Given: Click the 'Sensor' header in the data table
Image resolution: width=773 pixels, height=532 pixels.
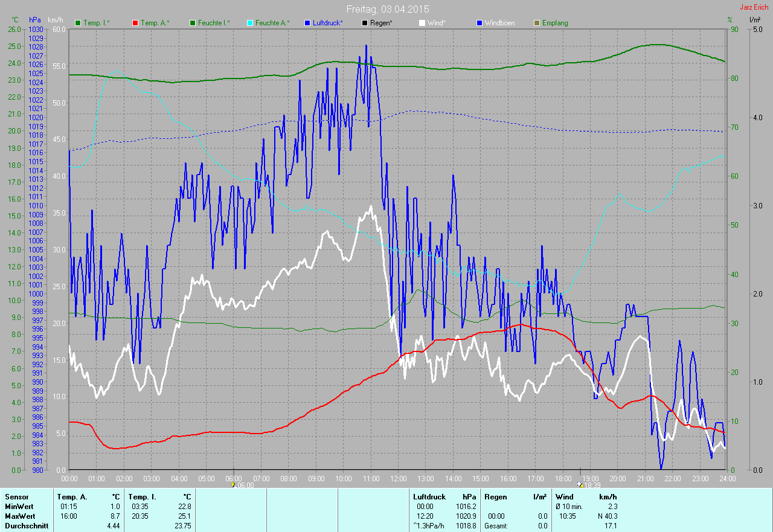Looking at the screenshot, I should click(16, 497).
